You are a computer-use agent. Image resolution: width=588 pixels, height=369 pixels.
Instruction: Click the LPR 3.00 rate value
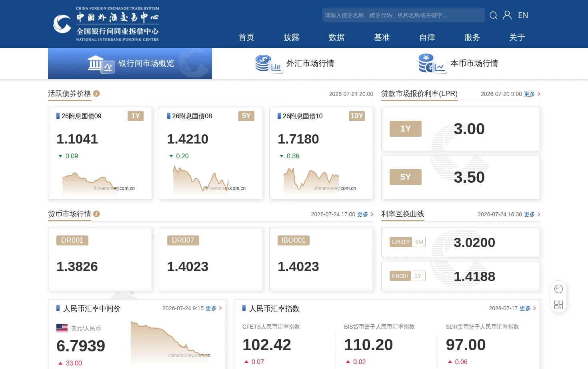[x=469, y=129]
